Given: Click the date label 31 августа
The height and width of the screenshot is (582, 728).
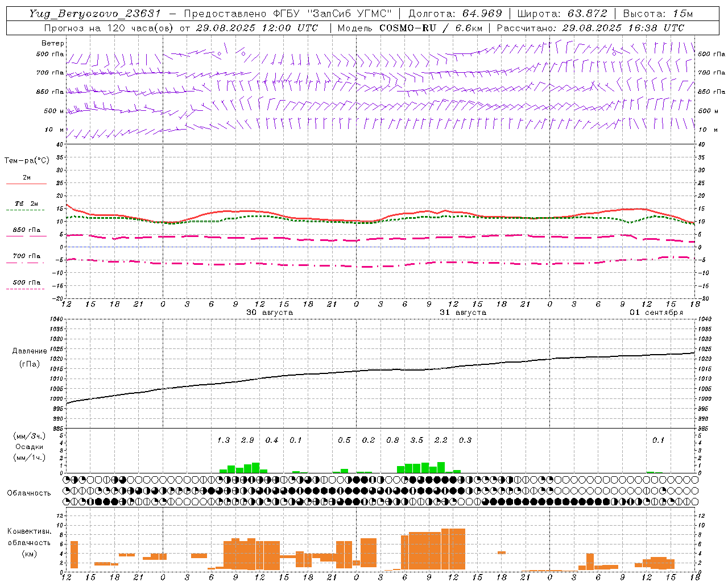Looking at the screenshot, I should point(463,313).
